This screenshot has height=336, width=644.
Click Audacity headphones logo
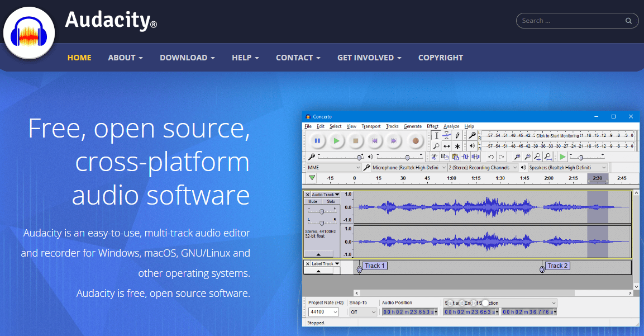point(28,33)
